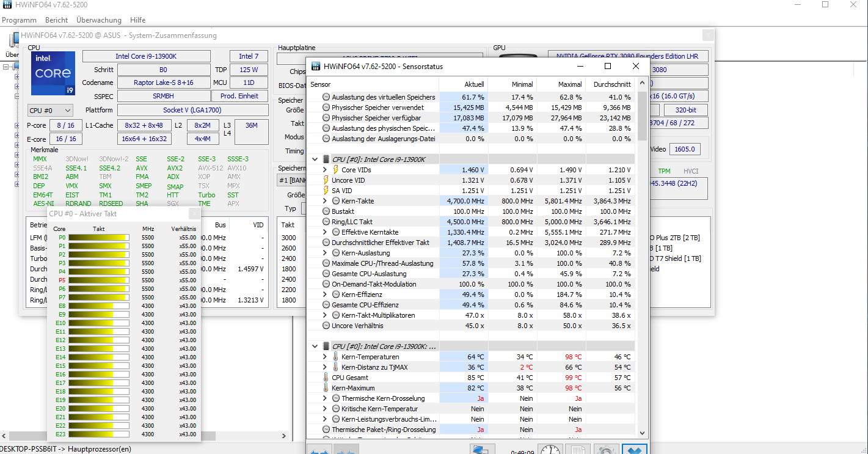The width and height of the screenshot is (868, 454).
Task: Click lightning icon beside Uncore VID
Action: tap(326, 180)
